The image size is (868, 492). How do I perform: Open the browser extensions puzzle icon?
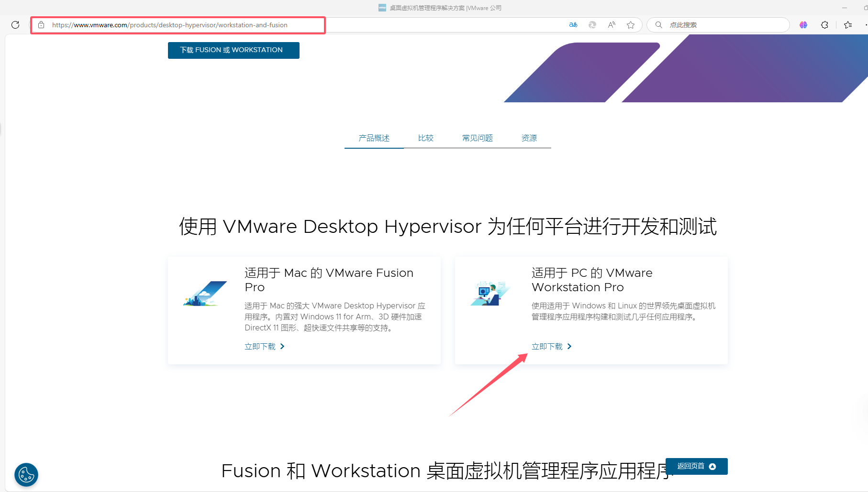[824, 25]
